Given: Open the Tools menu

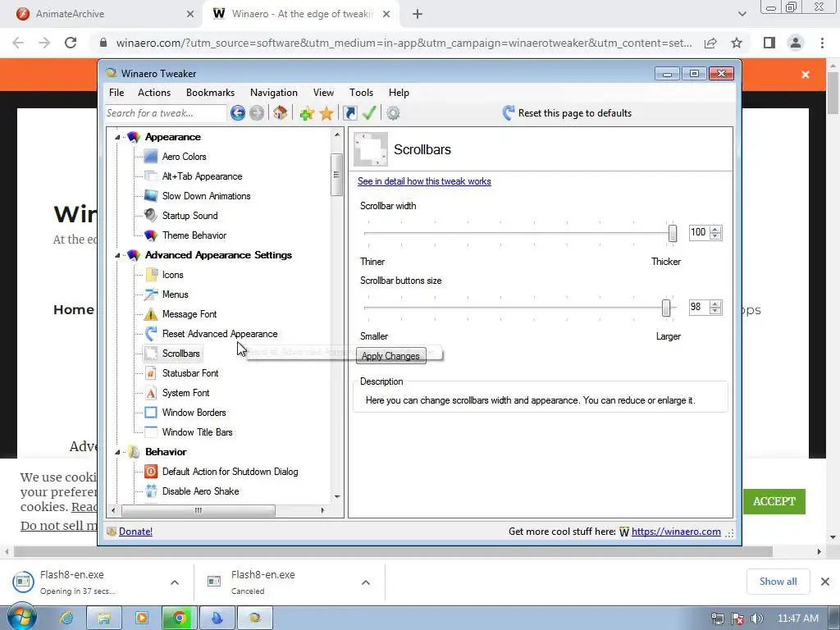Looking at the screenshot, I should tap(361, 93).
